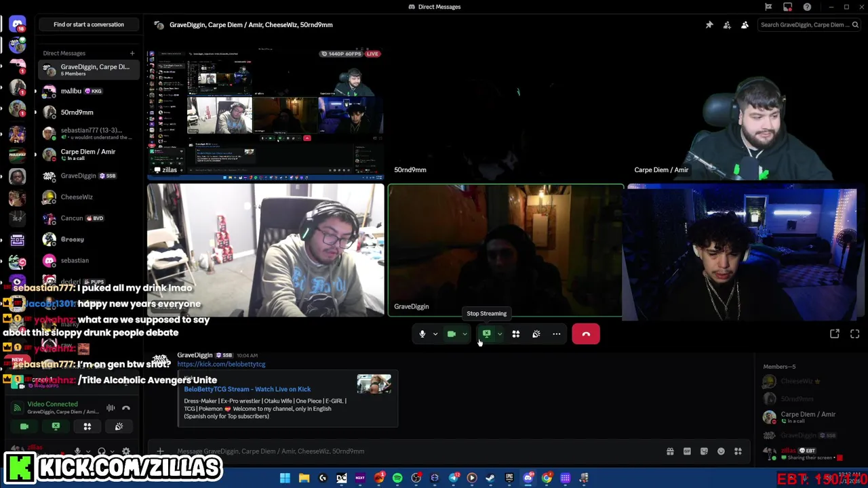Open sebastian direct message
The width and height of the screenshot is (868, 488).
[x=89, y=260]
